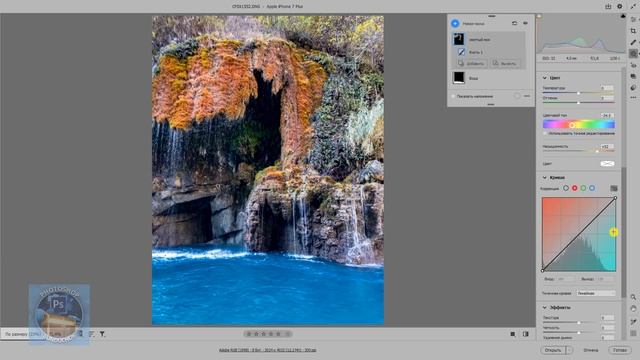Click the Cancel (Отмена) button
Screen dimensions: 640x360
591,350
